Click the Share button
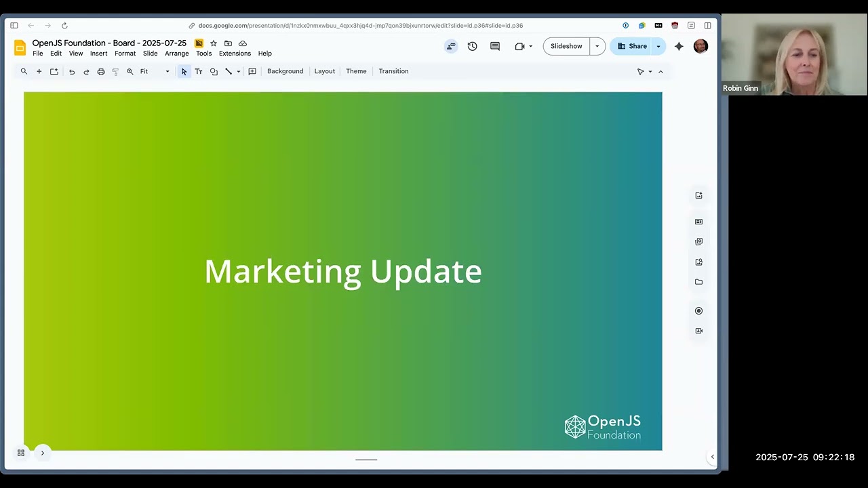 pos(632,46)
